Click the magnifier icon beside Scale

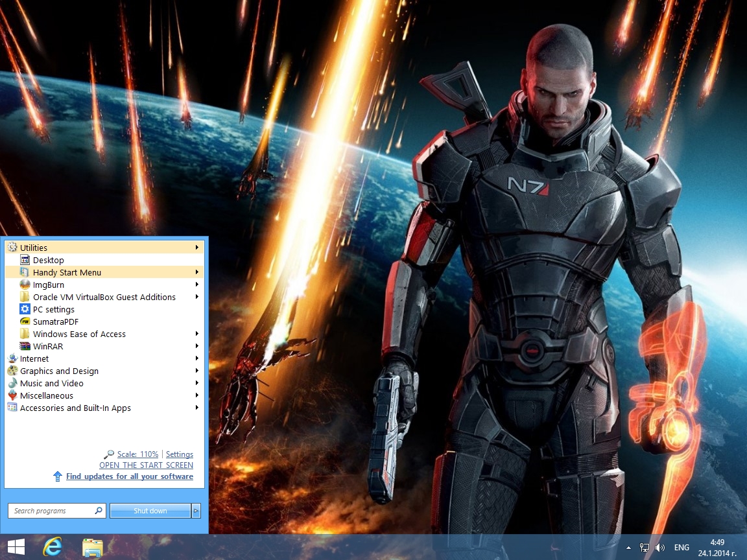click(109, 454)
